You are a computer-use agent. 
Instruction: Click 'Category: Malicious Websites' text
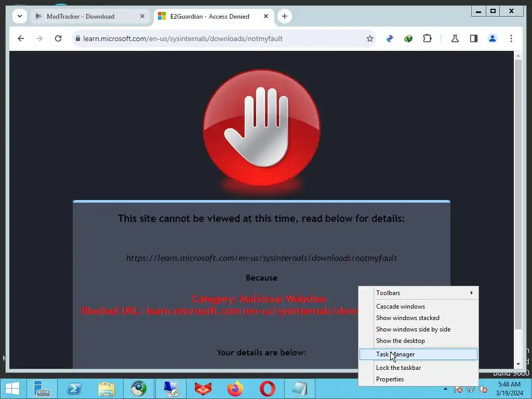click(259, 299)
